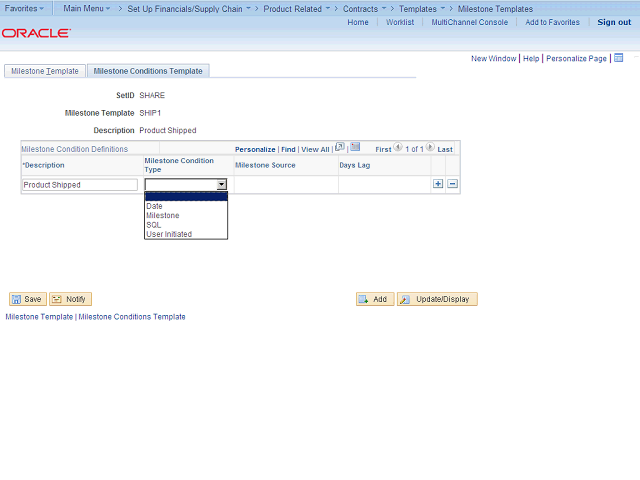This screenshot has width=640, height=480.
Task: Expand Set Up Financials/Supply Chain breadcrumb
Action: tap(189, 9)
